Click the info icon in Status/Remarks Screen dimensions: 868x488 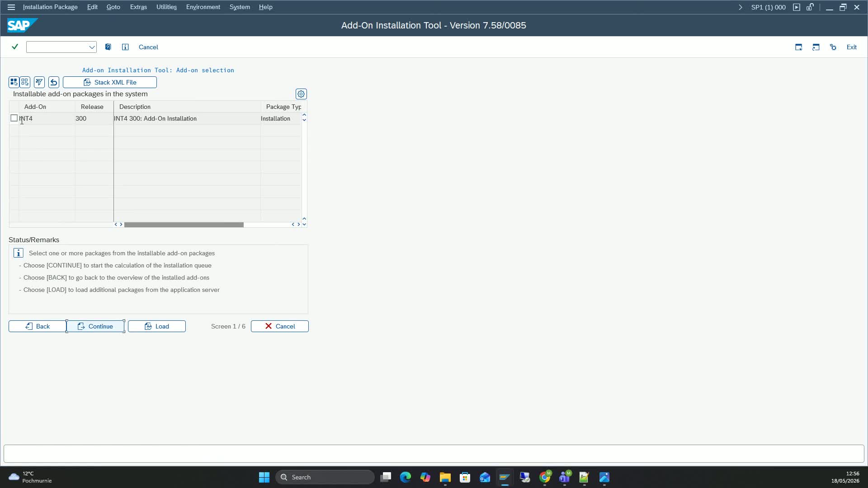tap(19, 253)
